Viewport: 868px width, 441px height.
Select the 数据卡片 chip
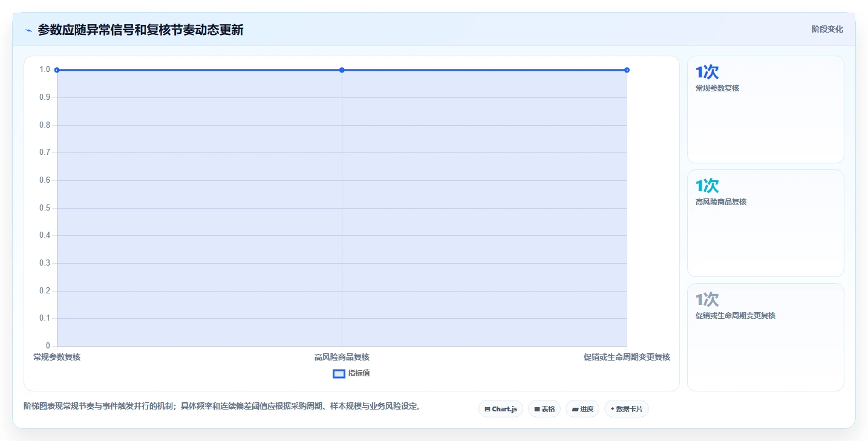point(626,409)
